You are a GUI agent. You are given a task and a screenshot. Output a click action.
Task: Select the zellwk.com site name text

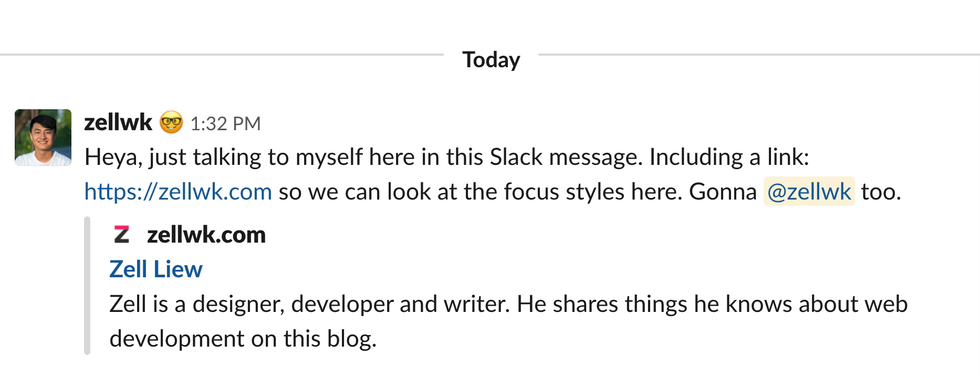point(205,235)
